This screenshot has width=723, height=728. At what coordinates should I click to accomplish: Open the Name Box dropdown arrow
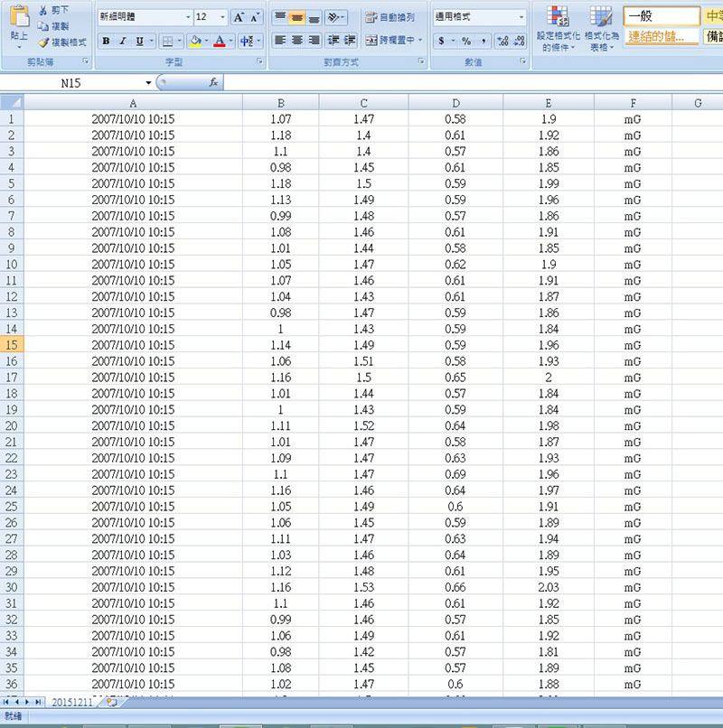point(148,83)
